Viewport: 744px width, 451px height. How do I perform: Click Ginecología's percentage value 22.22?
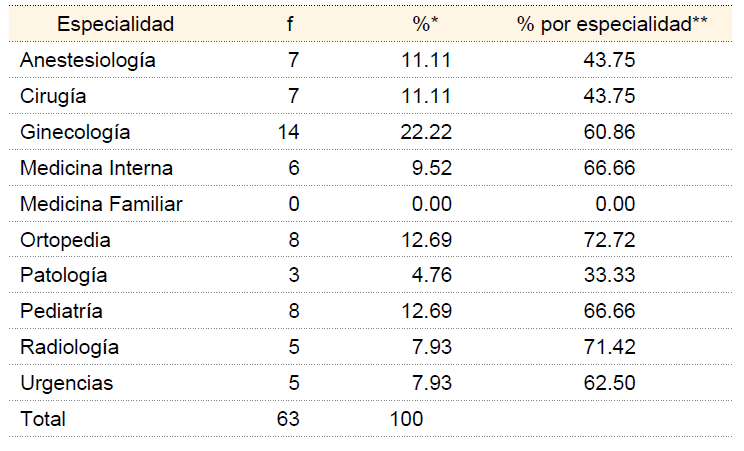coord(430,132)
